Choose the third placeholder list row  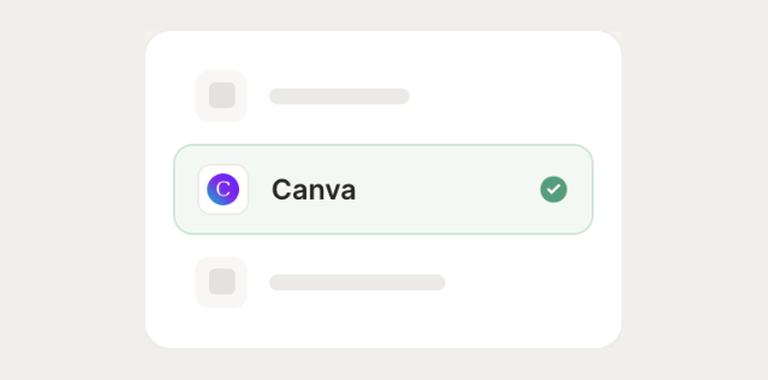(320, 282)
